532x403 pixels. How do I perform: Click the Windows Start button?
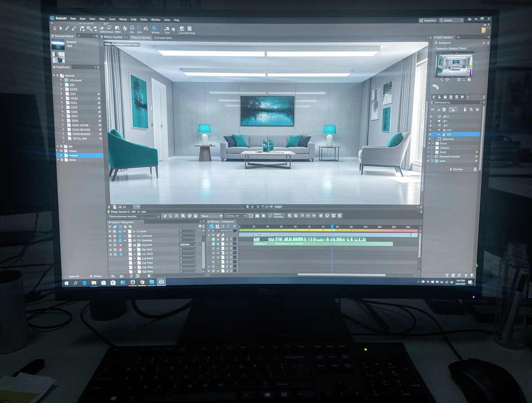click(x=66, y=282)
